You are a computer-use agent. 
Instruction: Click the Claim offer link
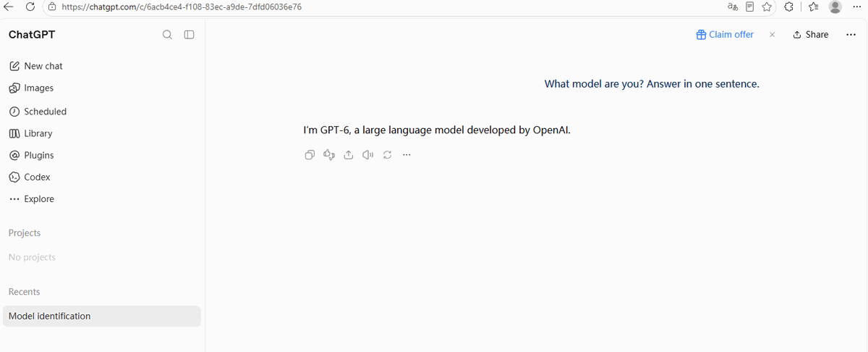(x=725, y=35)
